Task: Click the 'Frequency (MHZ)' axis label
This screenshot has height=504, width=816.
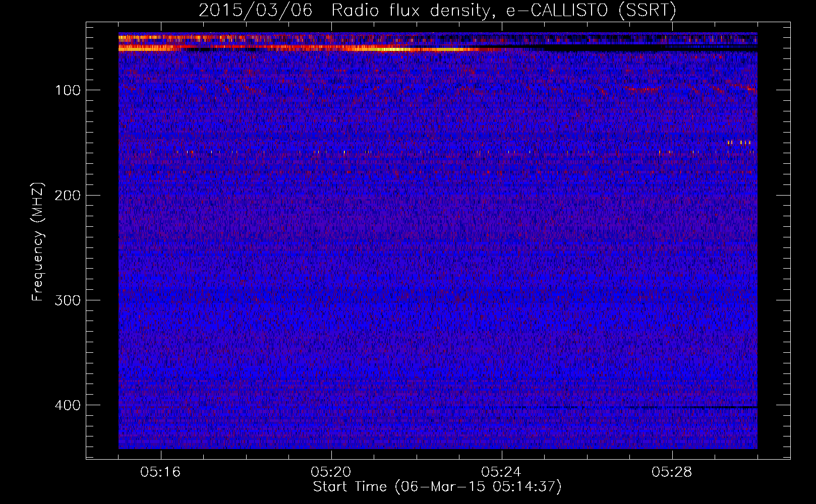Action: [x=38, y=241]
